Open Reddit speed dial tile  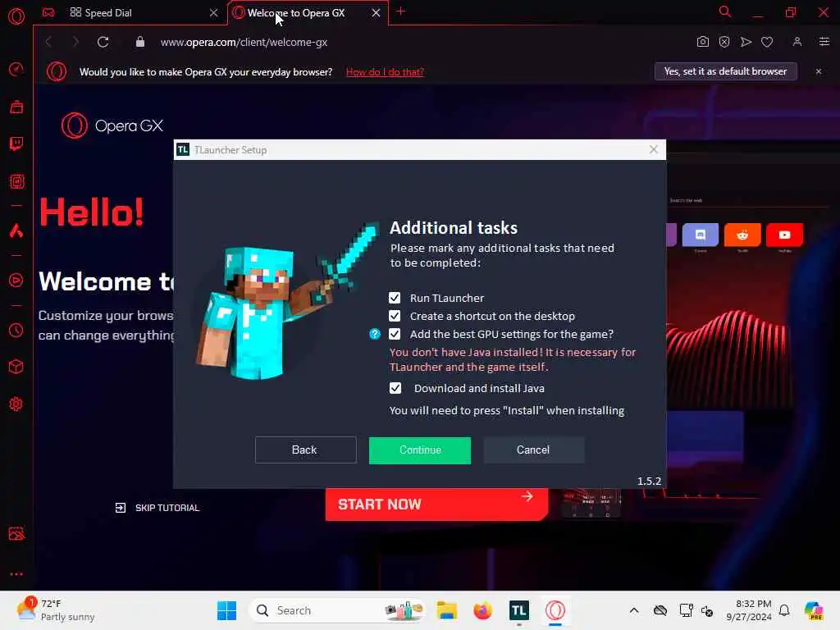pyautogui.click(x=742, y=235)
